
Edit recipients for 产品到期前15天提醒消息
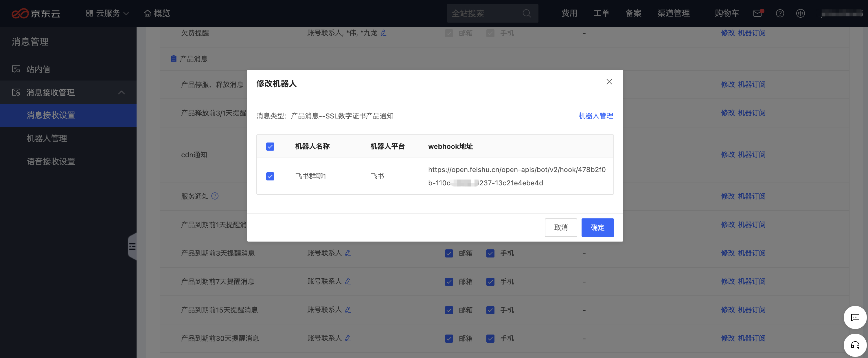coord(348,309)
